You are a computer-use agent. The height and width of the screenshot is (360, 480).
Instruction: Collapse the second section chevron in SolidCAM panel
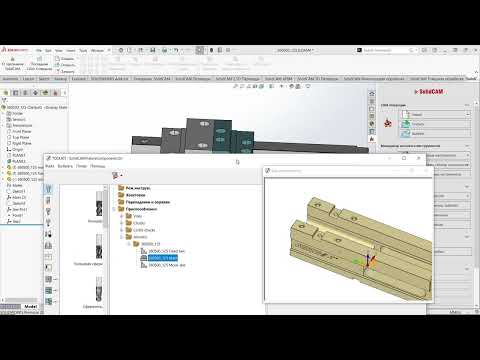(x=467, y=146)
